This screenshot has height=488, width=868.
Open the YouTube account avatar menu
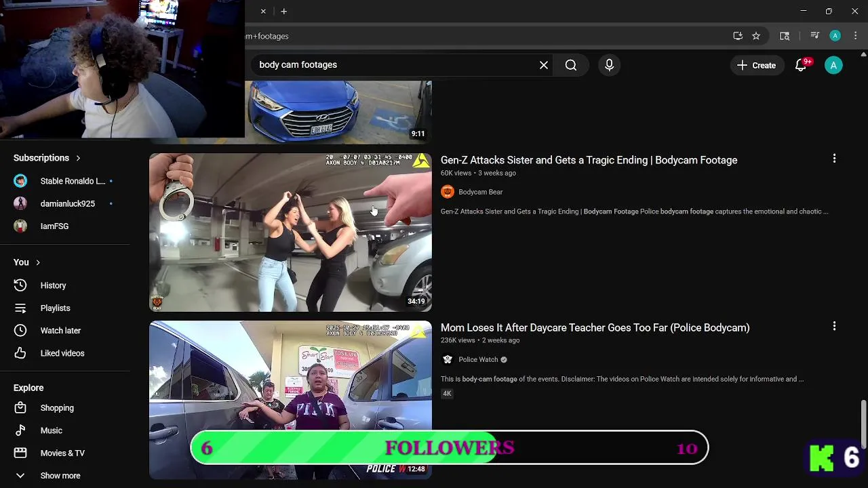833,65
